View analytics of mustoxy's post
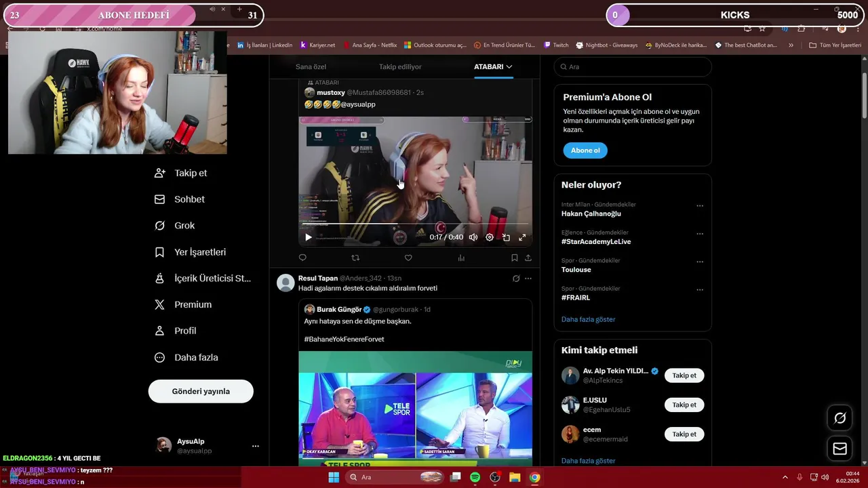 pyautogui.click(x=461, y=258)
